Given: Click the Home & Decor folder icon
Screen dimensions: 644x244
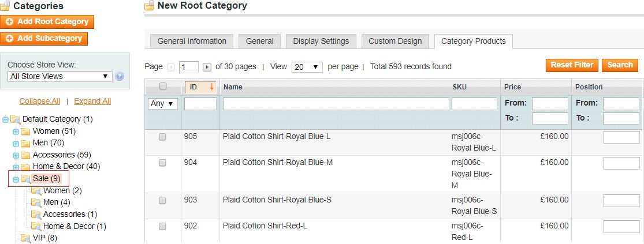Looking at the screenshot, I should pyautogui.click(x=25, y=167).
